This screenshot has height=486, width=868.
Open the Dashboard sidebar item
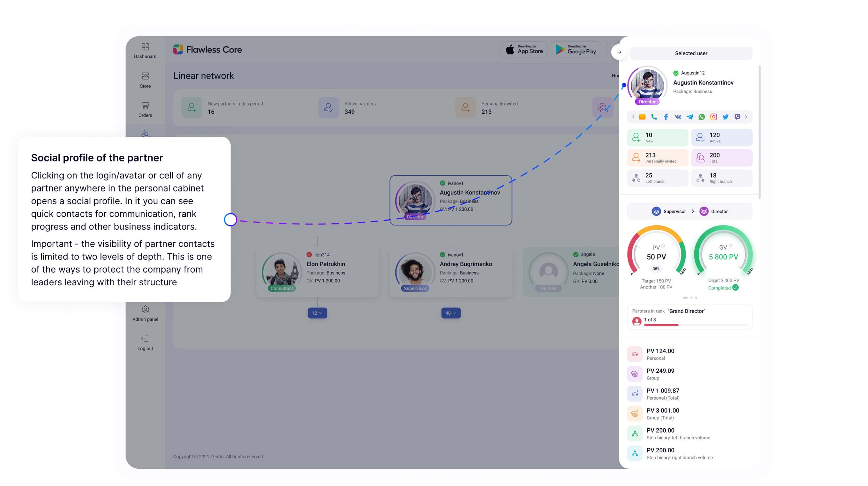tap(145, 51)
